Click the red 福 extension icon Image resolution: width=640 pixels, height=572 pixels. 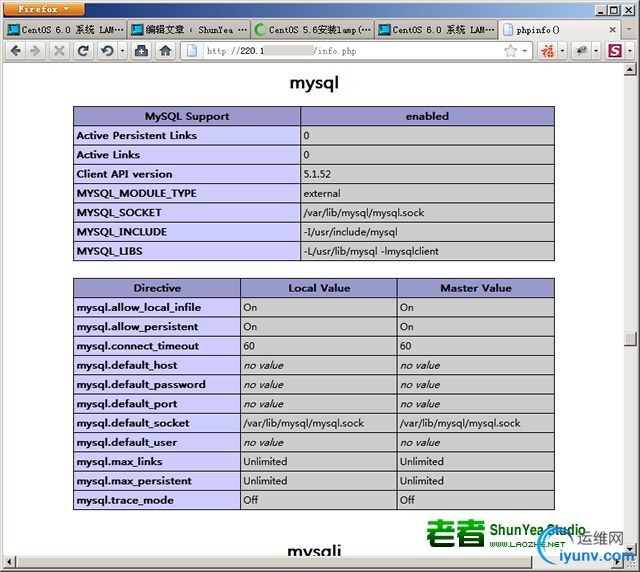[x=547, y=51]
